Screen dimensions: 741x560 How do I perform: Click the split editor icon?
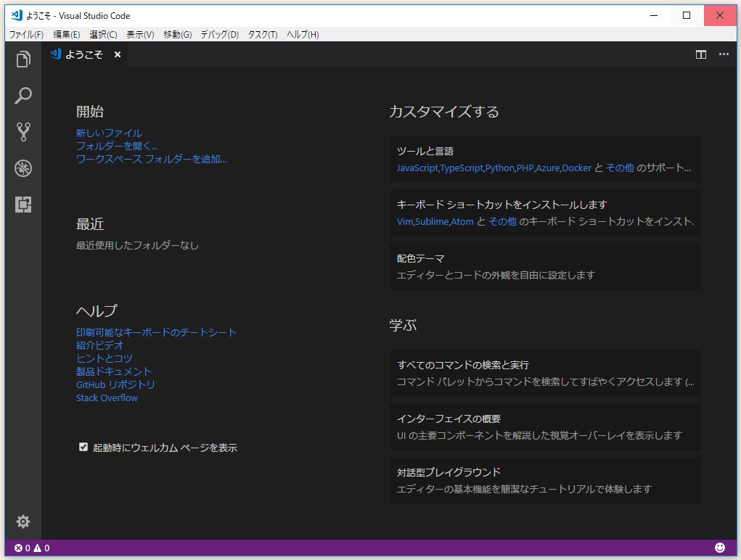pyautogui.click(x=701, y=55)
